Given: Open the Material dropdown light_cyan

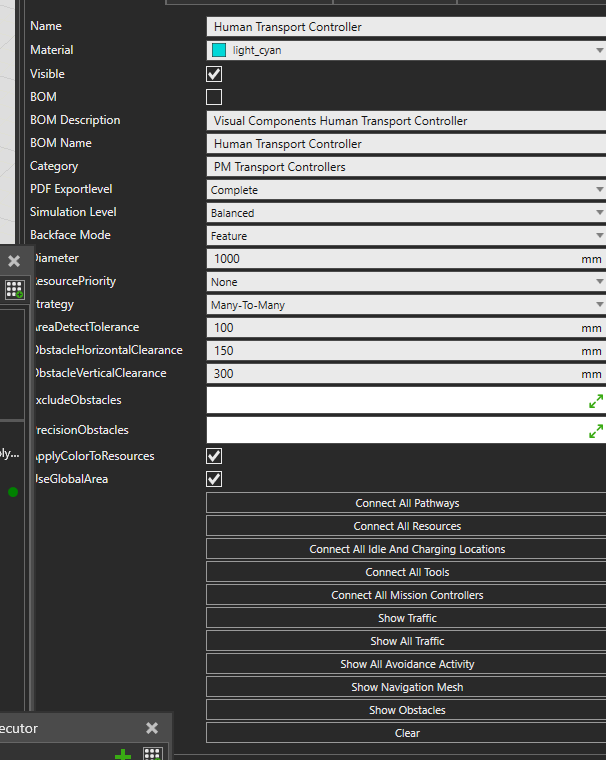Looking at the screenshot, I should click(x=406, y=50).
